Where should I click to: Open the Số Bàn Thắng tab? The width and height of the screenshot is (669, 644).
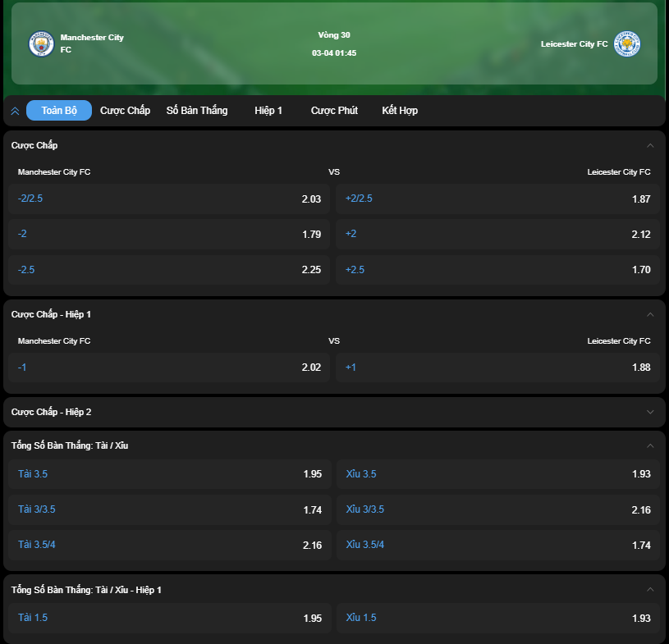pyautogui.click(x=197, y=111)
